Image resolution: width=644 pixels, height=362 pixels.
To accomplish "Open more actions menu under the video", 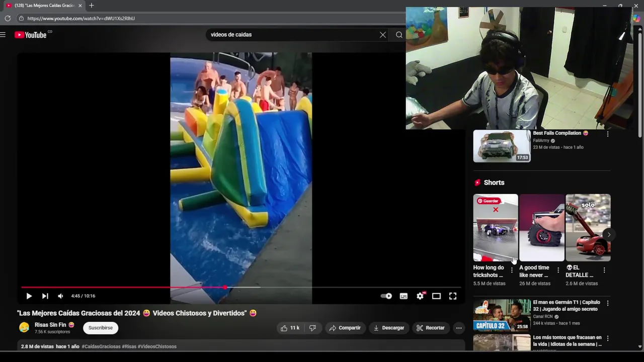I will [x=459, y=328].
